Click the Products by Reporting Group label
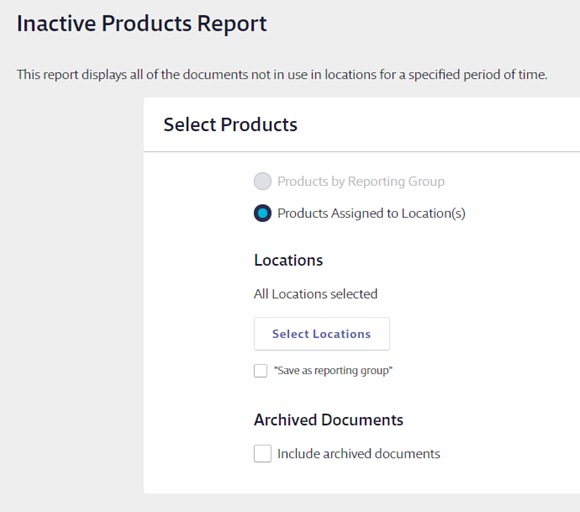This screenshot has height=512, width=580. (x=361, y=182)
